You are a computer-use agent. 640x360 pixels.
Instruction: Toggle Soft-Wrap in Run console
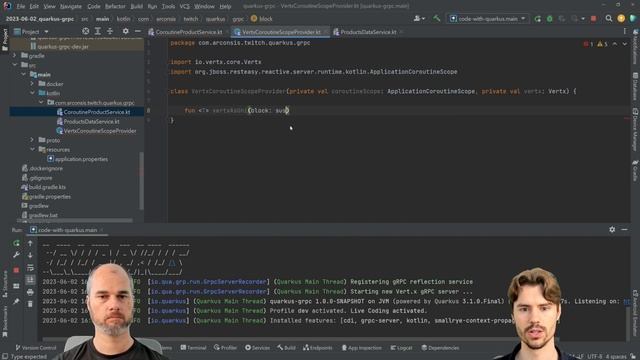[x=30, y=268]
